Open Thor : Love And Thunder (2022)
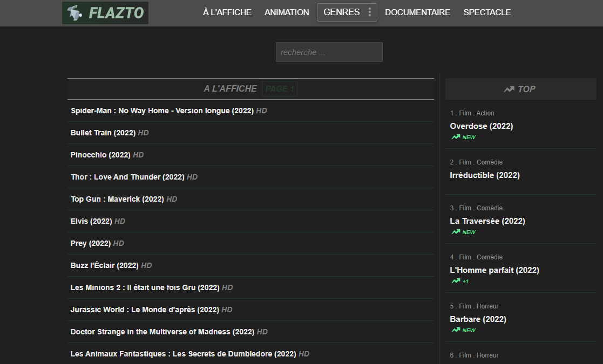This screenshot has height=364, width=603. click(x=127, y=177)
